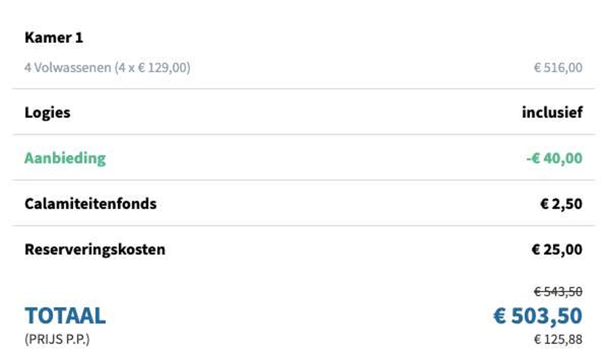Click the struck-through € 543,50 price

(x=558, y=292)
